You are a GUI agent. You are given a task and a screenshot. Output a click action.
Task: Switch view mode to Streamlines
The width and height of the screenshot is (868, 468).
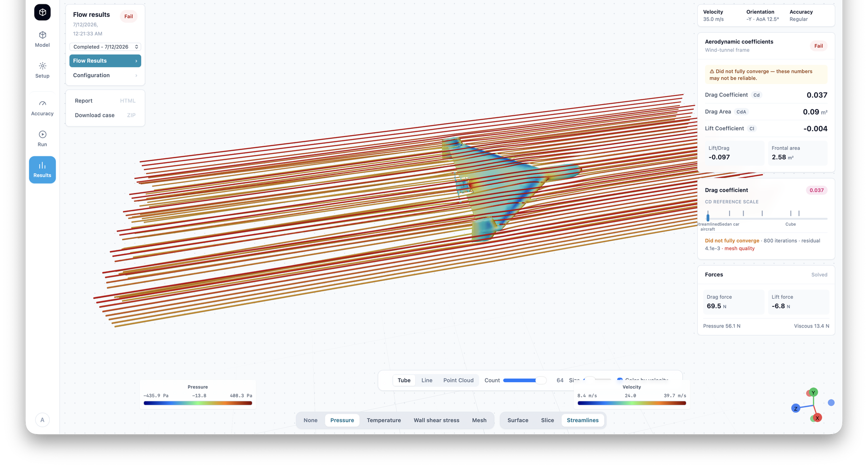click(583, 420)
